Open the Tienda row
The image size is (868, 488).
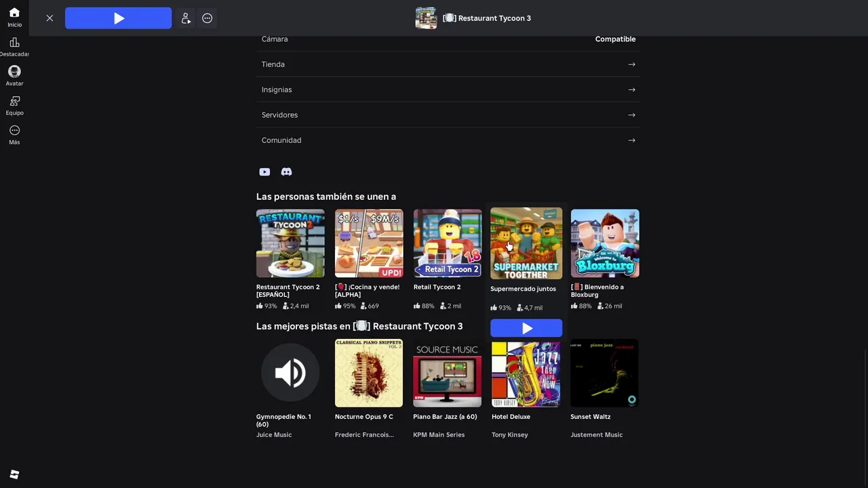coord(448,64)
